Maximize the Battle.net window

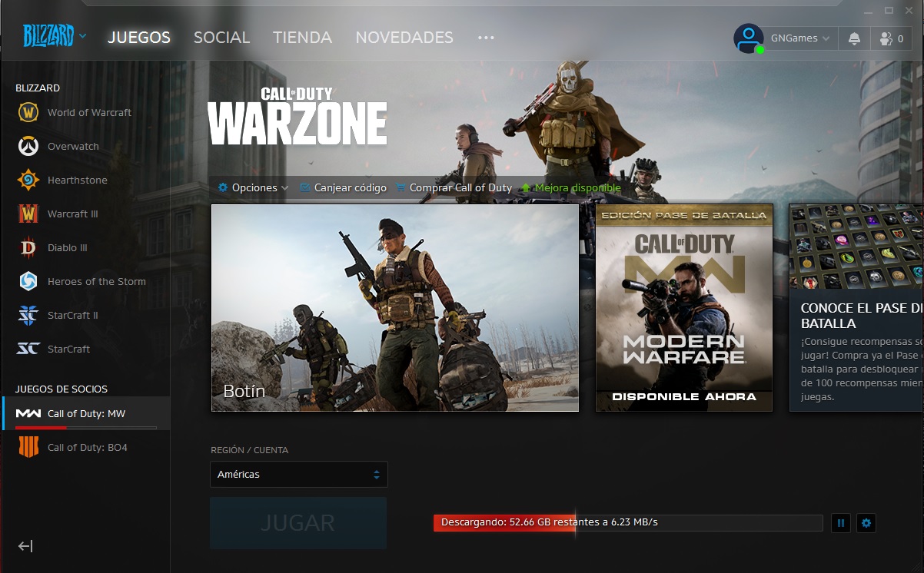click(x=889, y=11)
